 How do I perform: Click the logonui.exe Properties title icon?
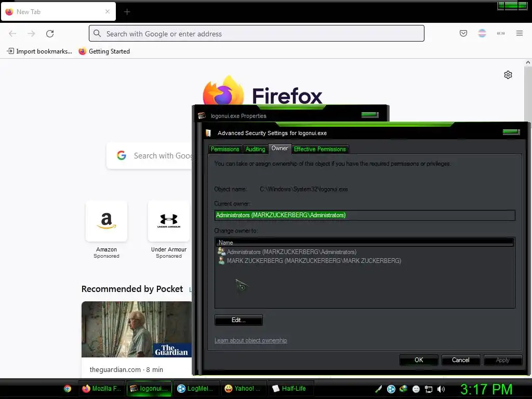coord(202,116)
